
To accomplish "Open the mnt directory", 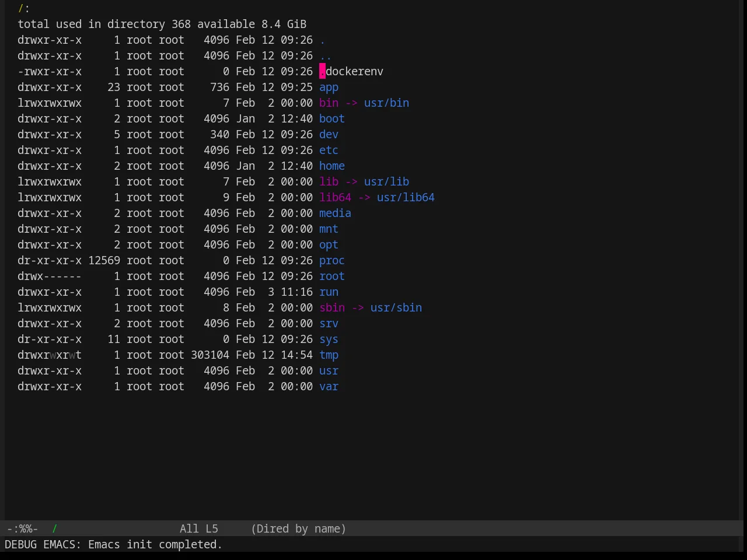I will pos(329,229).
